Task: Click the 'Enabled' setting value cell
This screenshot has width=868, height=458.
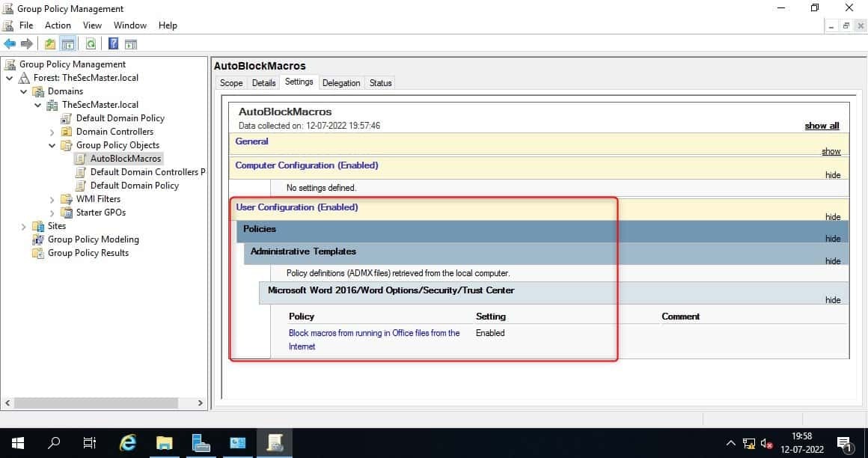Action: (490, 333)
